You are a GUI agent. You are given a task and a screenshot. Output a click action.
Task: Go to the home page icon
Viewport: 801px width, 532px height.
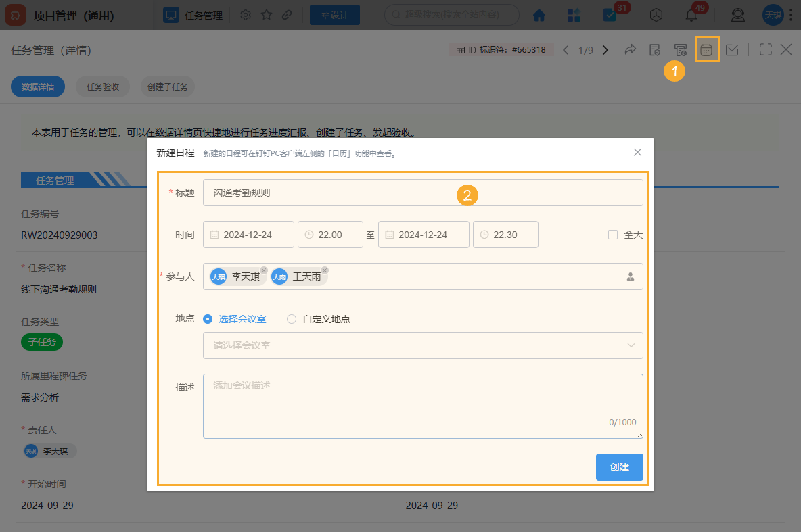[x=539, y=15]
